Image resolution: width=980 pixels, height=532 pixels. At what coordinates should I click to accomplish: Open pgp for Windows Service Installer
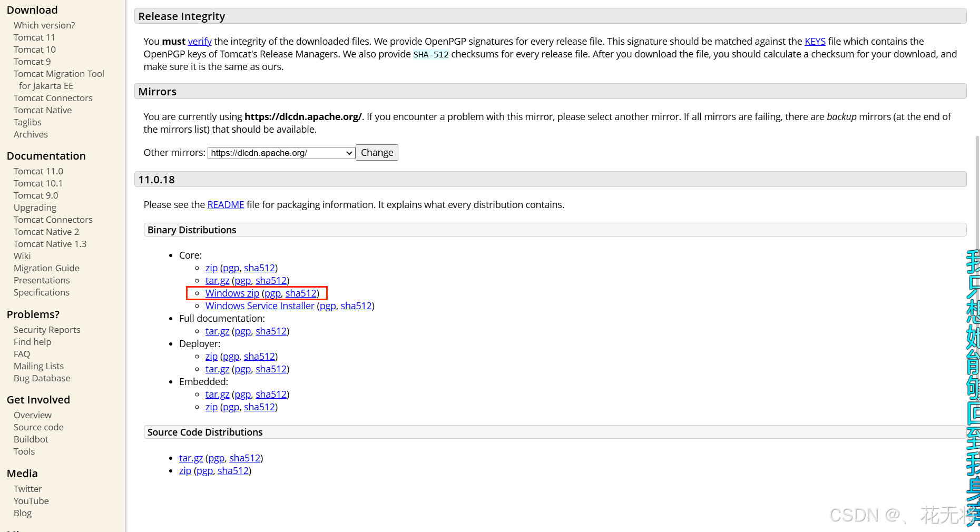click(x=328, y=306)
